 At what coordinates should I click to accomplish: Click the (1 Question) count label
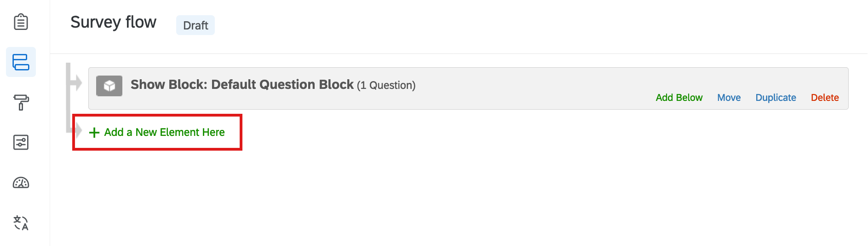point(386,85)
